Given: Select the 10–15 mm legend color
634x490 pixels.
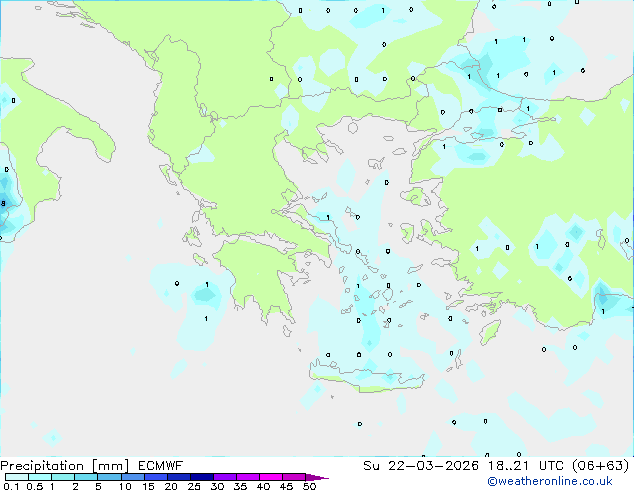Looking at the screenshot, I should click(x=133, y=477).
